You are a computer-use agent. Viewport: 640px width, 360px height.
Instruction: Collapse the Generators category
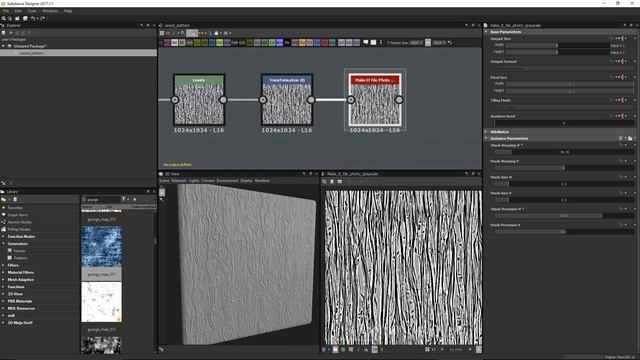click(4, 244)
